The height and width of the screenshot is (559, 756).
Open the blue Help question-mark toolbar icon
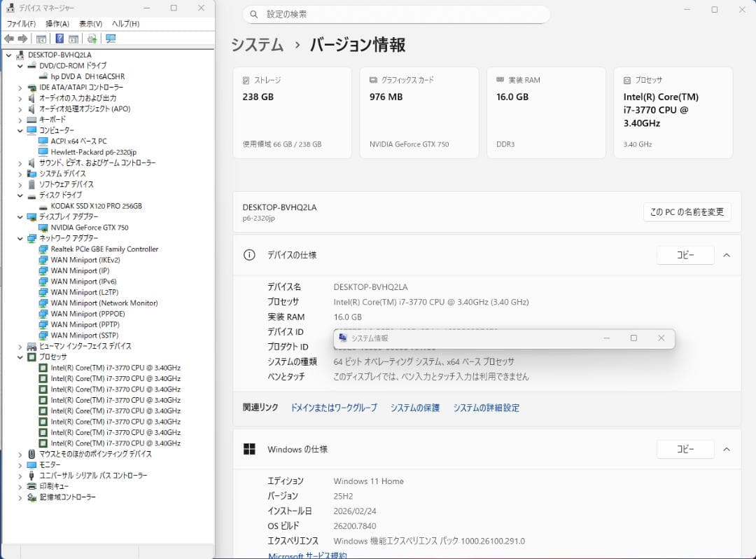[x=59, y=39]
